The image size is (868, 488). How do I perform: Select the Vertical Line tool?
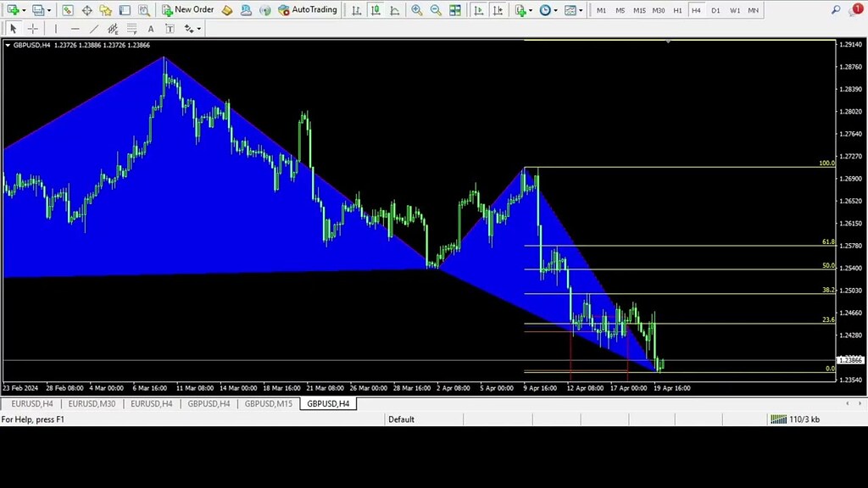(x=55, y=28)
